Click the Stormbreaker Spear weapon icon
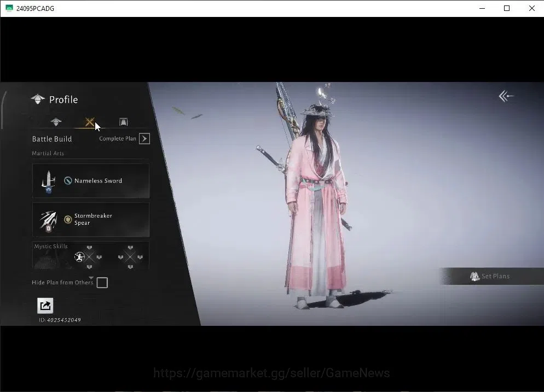The width and height of the screenshot is (544, 392). pyautogui.click(x=49, y=221)
